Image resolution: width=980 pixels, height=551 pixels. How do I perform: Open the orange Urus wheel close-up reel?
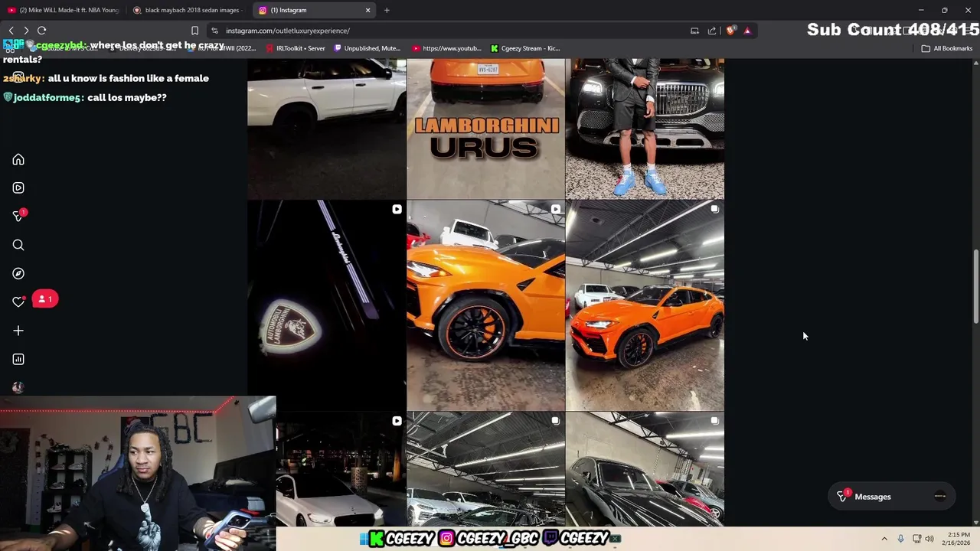(485, 305)
